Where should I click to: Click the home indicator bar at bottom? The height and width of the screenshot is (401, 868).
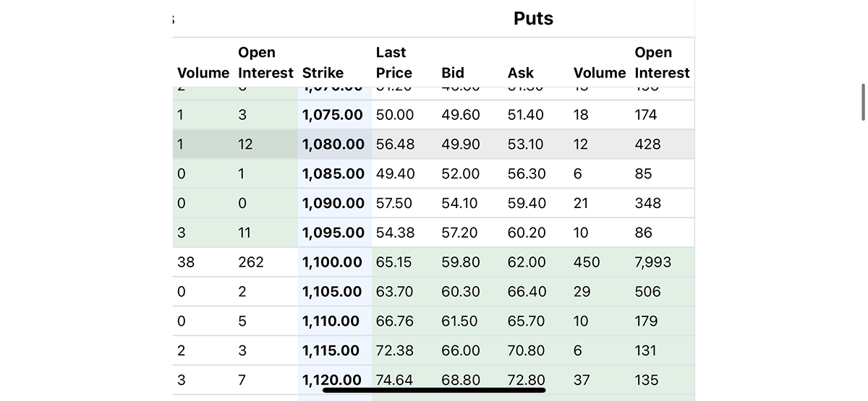pyautogui.click(x=434, y=390)
